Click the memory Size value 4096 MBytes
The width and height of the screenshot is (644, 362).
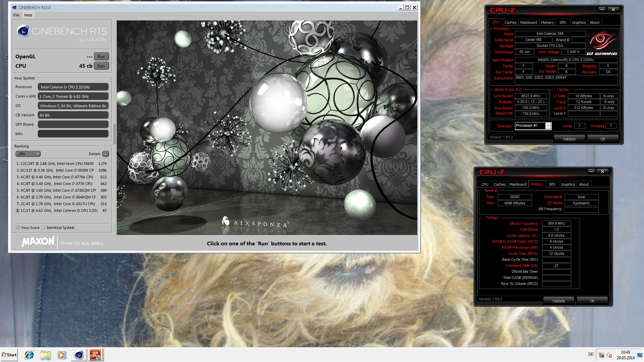515,203
